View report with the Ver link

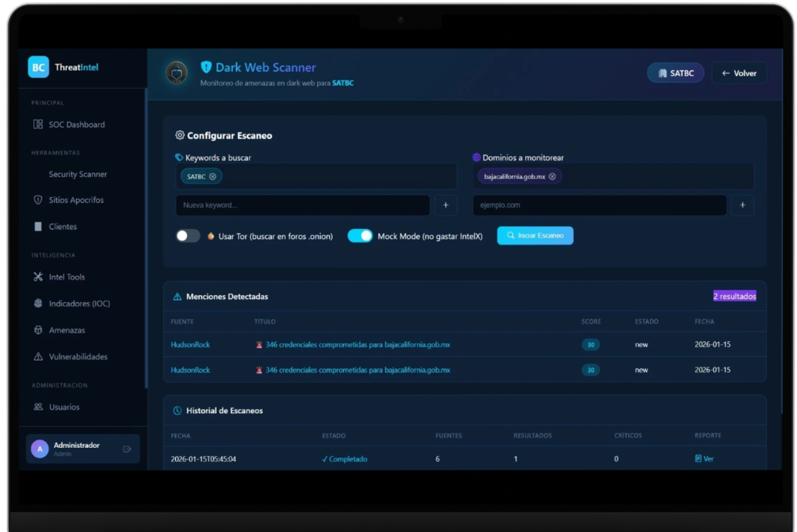pos(705,459)
